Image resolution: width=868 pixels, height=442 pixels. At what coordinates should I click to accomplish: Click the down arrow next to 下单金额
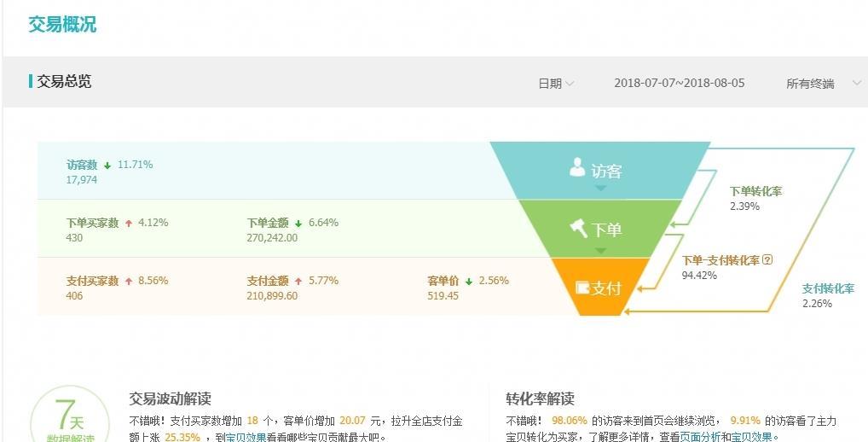[298, 224]
